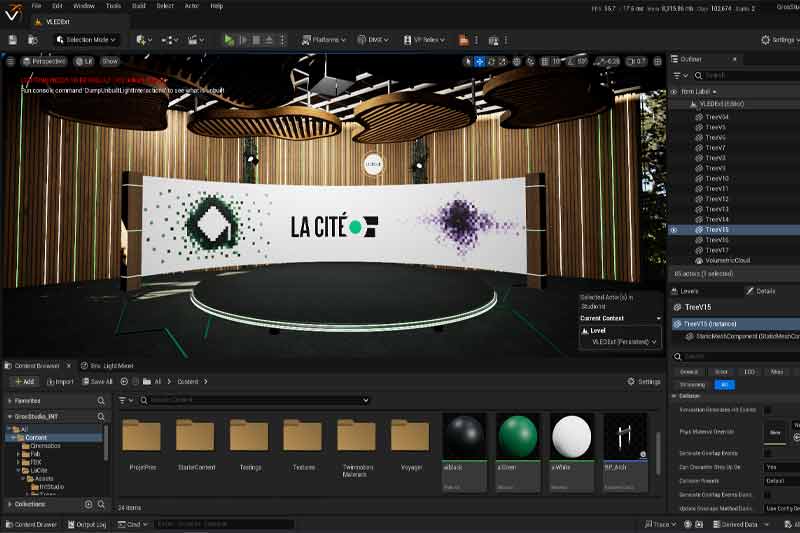This screenshot has width=800, height=533.
Task: Click the Save Current Level icon
Action: (x=13, y=40)
